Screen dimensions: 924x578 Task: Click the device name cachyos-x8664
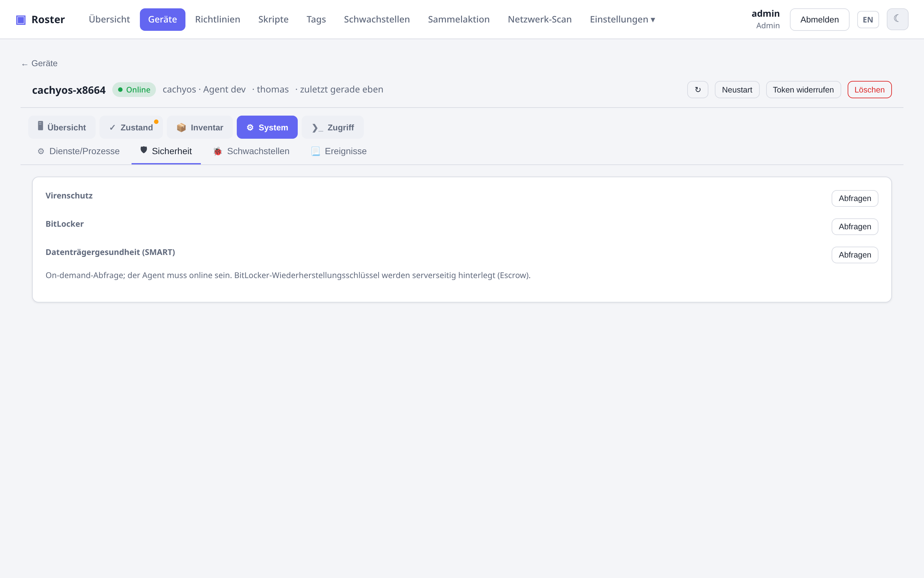69,90
